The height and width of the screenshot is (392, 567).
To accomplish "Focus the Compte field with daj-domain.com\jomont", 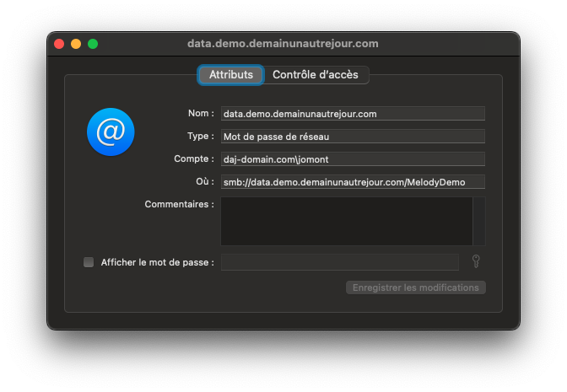I will coord(352,159).
